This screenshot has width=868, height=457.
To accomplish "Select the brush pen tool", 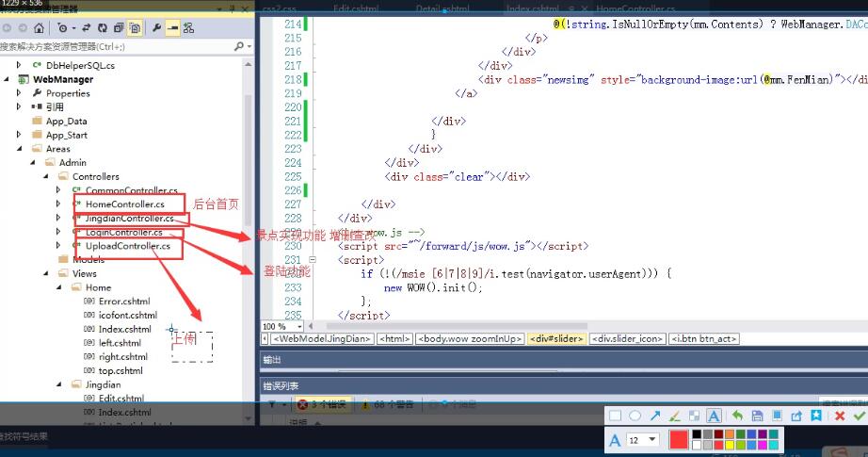I will coord(675,416).
